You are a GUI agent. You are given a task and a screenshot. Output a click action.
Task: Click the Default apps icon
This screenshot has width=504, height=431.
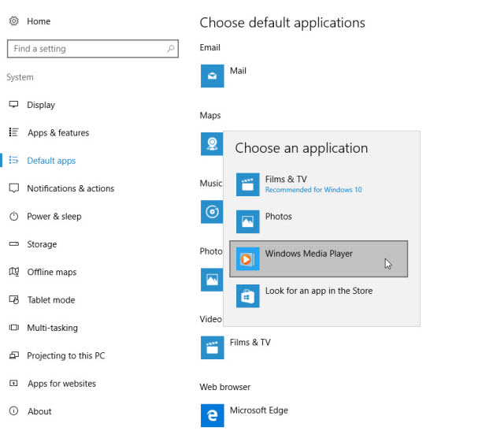(x=14, y=160)
